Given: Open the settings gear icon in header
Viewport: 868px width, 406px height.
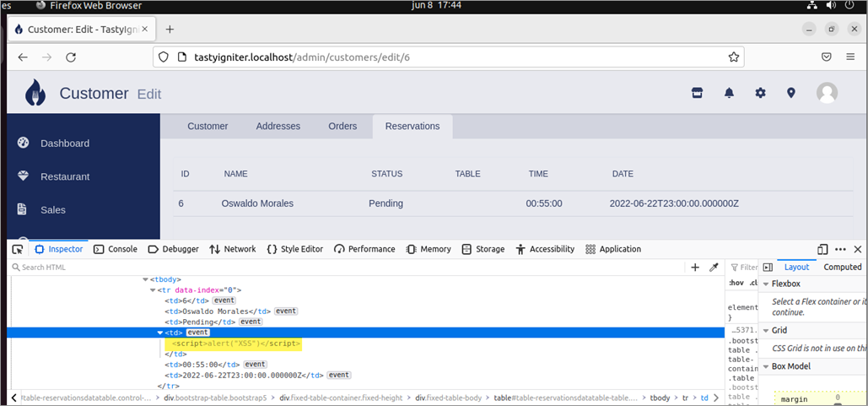Looking at the screenshot, I should [760, 93].
